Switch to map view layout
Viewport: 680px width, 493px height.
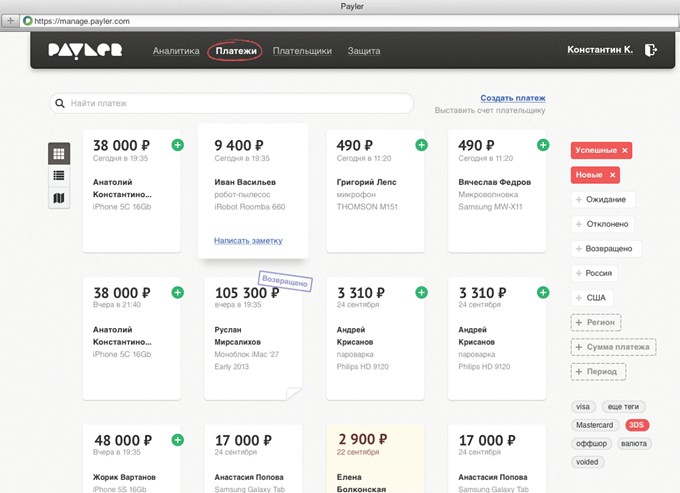click(59, 198)
